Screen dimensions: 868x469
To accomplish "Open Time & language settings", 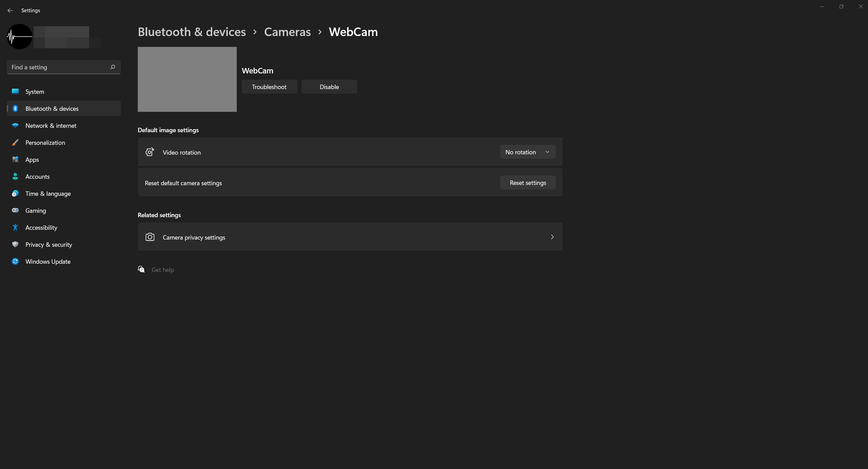I will [x=64, y=193].
